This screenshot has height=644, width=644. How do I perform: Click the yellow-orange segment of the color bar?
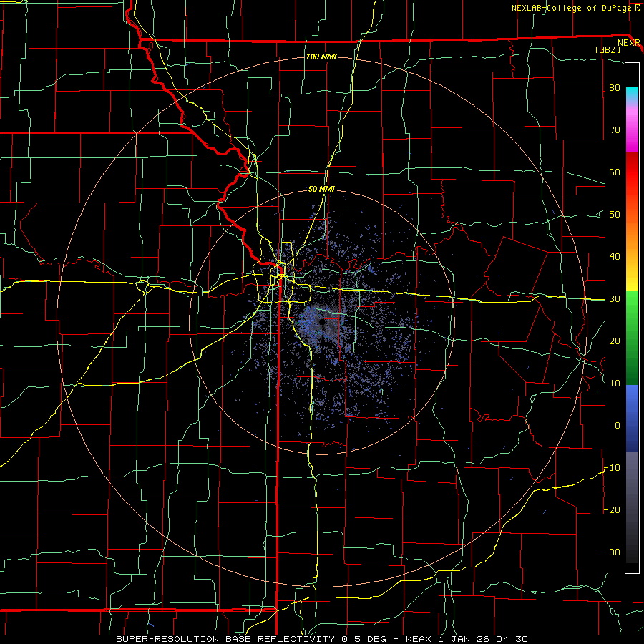coord(632,257)
